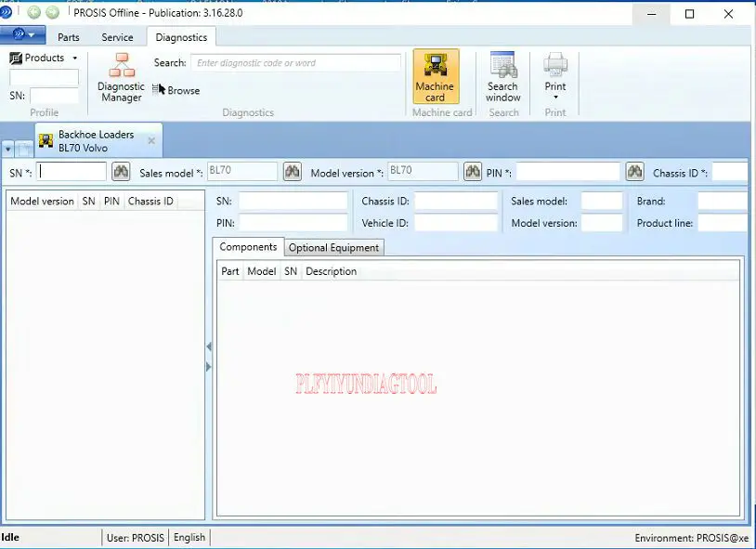Click the diagnostic code Search field
Viewport: 756px width, 549px height.
295,63
